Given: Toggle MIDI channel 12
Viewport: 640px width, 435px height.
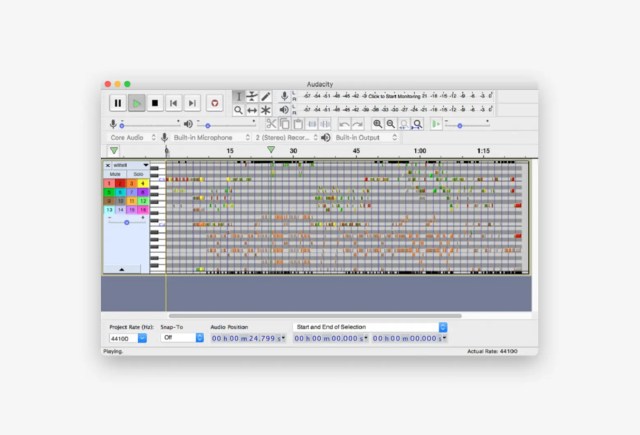Looking at the screenshot, I should [x=143, y=201].
